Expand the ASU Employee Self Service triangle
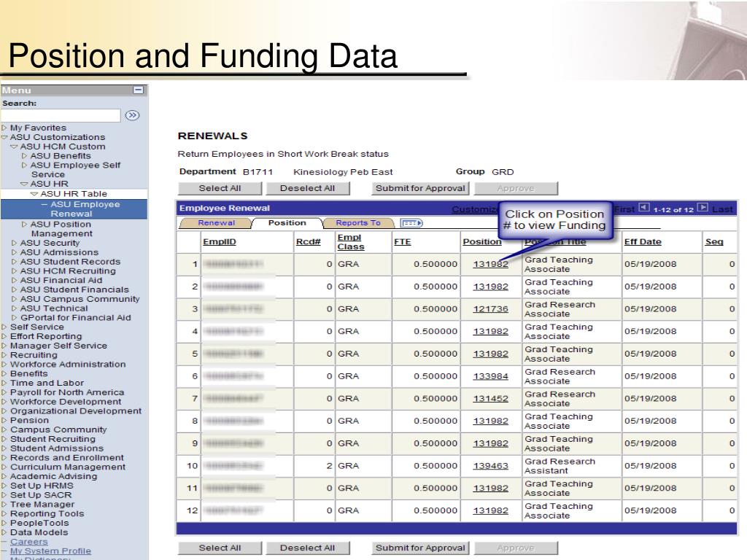Image resolution: width=747 pixels, height=560 pixels. tap(24, 166)
